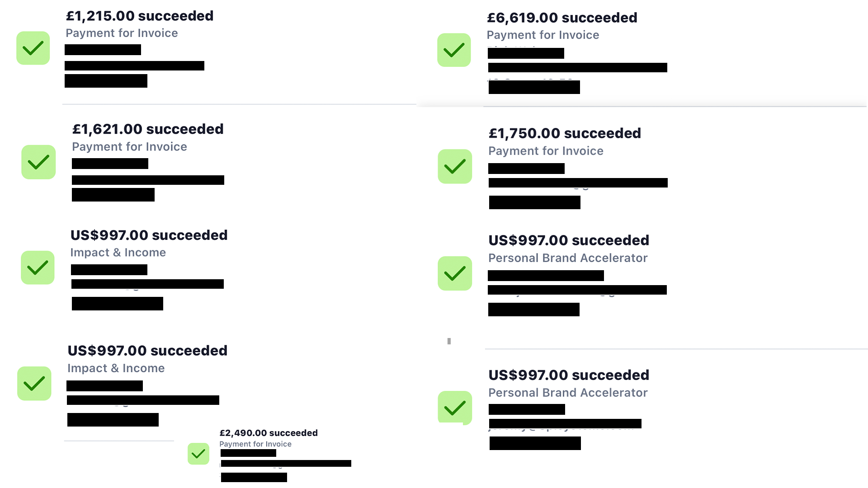868x488 pixels.
Task: Click checkmark of the first Impact & Income payment
Action: click(38, 267)
